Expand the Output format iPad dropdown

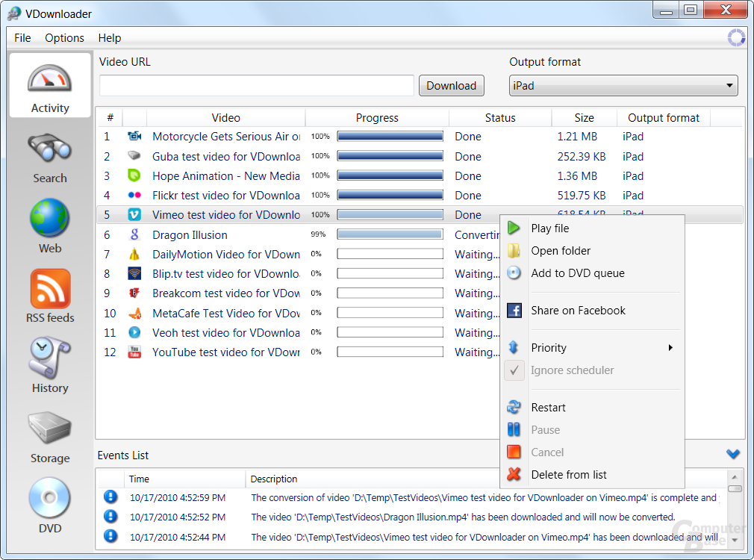(x=623, y=86)
